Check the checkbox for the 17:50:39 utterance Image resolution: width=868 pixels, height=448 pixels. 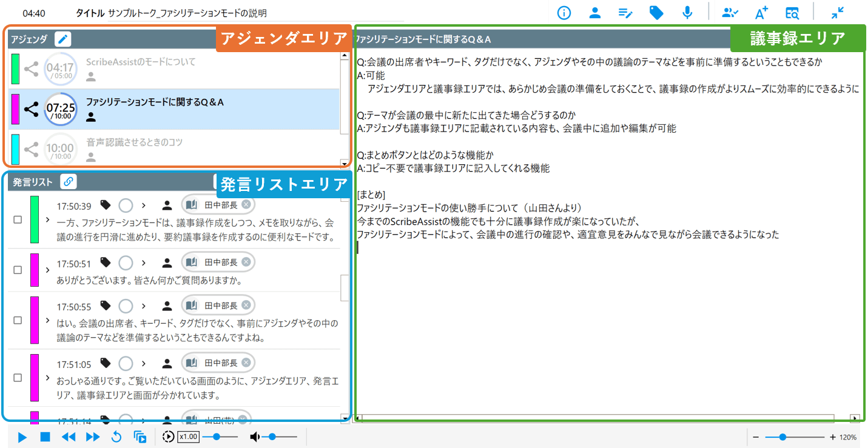18,219
